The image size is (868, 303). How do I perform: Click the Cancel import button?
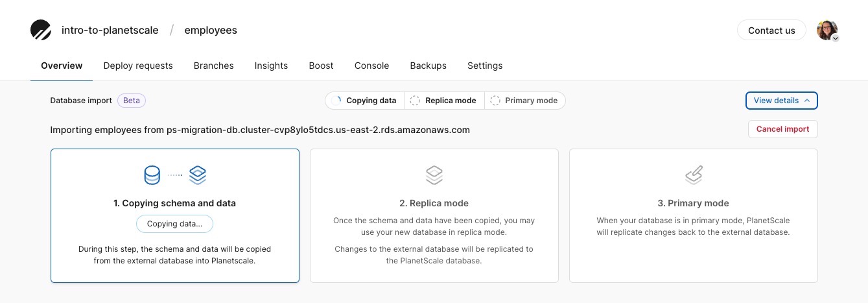[x=783, y=129]
